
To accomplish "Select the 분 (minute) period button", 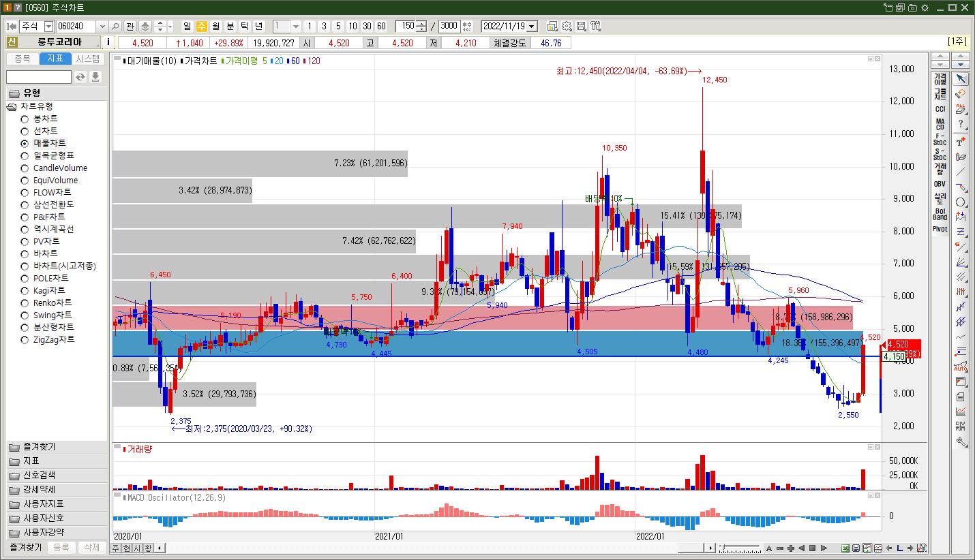I will (230, 26).
